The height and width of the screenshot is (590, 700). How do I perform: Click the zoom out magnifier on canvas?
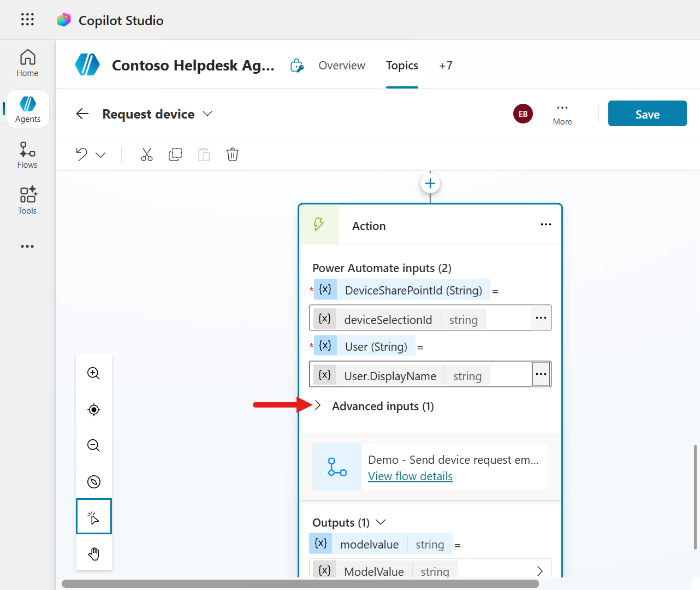tap(94, 445)
